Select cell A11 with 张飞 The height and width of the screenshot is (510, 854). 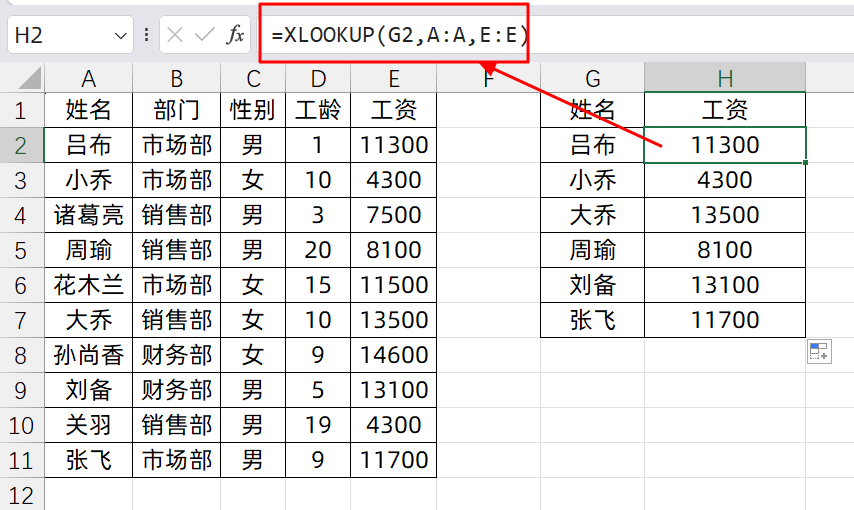click(x=89, y=460)
